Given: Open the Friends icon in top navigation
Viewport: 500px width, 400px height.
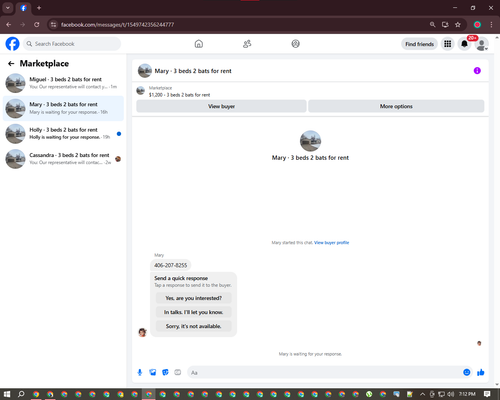Looking at the screenshot, I should tap(247, 44).
